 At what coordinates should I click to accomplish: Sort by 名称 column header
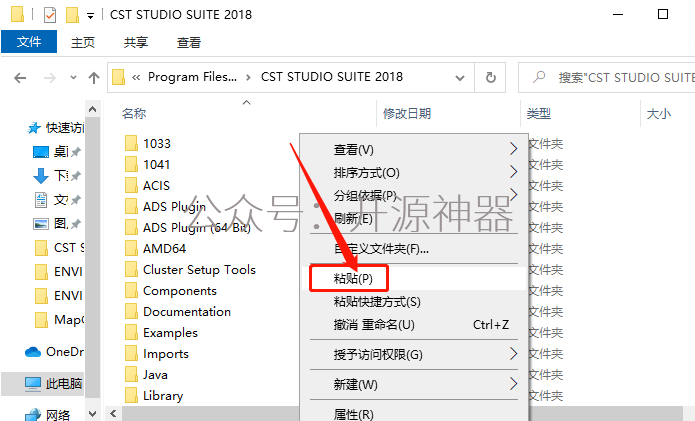[134, 114]
